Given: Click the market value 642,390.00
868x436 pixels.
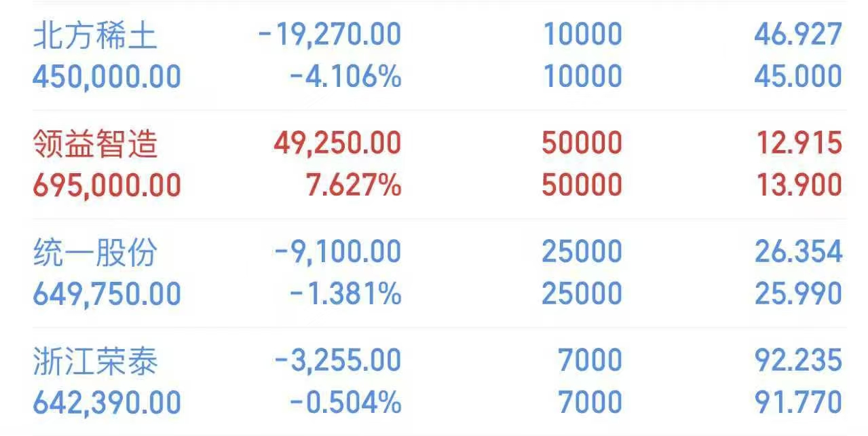Looking at the screenshot, I should tap(107, 403).
